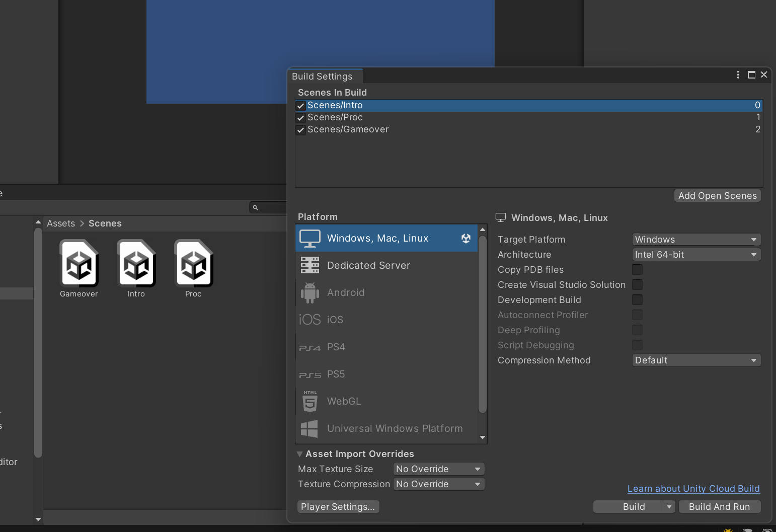
Task: Click the Dedicated Server platform icon
Action: (x=310, y=265)
